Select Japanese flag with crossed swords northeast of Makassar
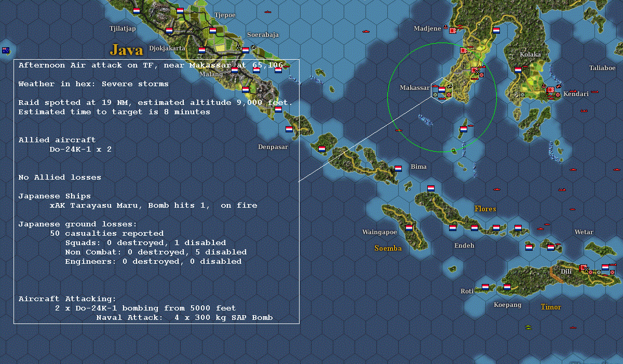 point(476,70)
